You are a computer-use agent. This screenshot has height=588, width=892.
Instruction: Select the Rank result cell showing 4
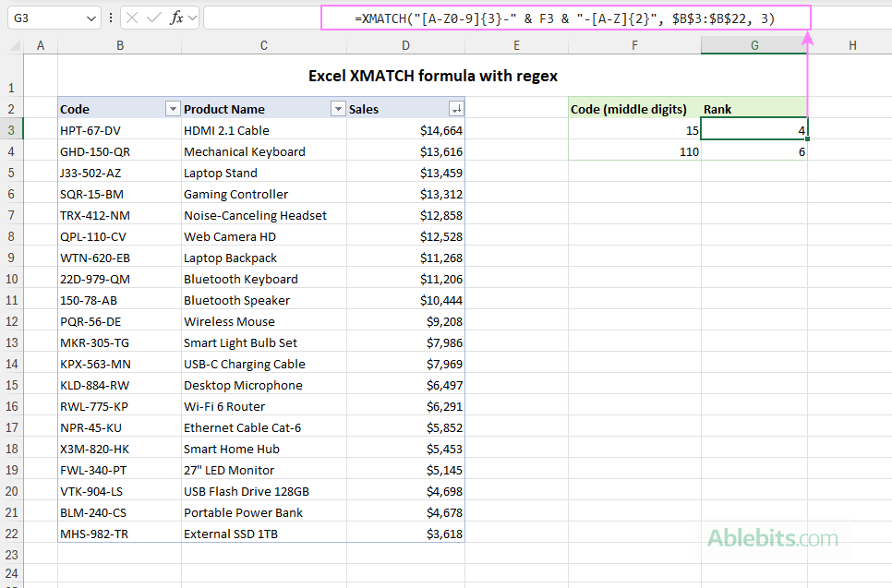(x=753, y=130)
